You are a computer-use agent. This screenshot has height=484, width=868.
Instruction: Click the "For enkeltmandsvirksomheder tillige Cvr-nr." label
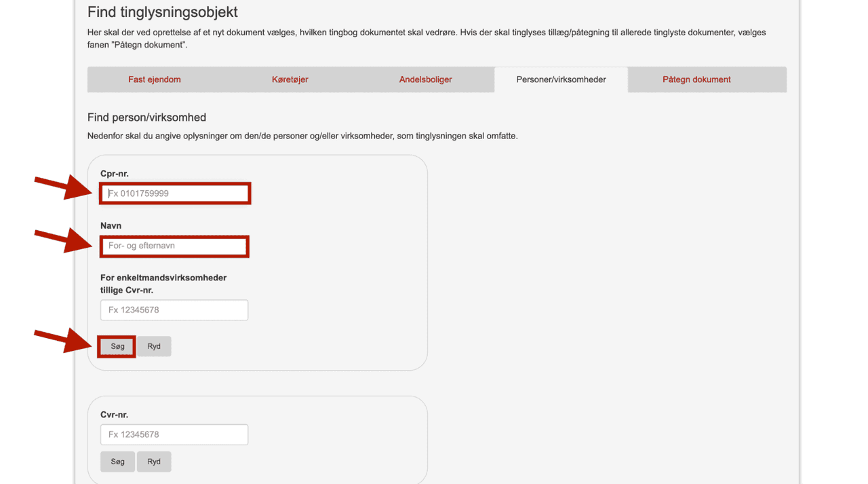(x=163, y=284)
